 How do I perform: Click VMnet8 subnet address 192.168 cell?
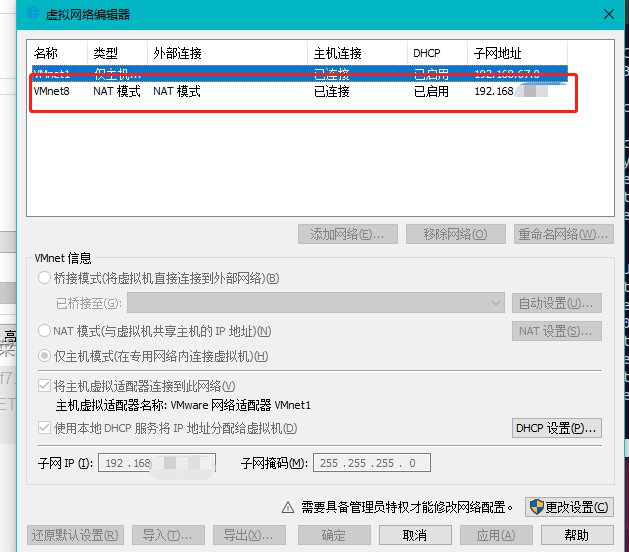click(x=511, y=91)
